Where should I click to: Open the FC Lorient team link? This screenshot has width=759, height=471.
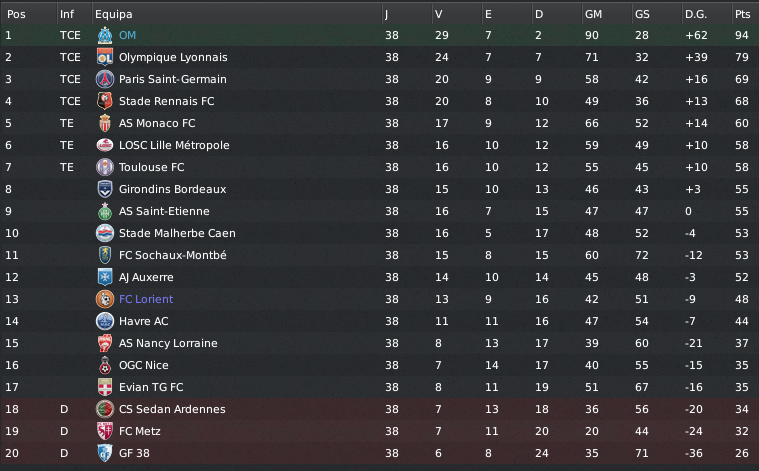(146, 299)
